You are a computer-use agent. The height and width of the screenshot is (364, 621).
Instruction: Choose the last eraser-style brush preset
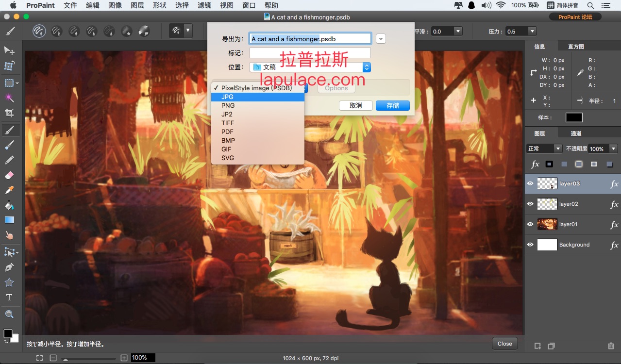point(144,32)
